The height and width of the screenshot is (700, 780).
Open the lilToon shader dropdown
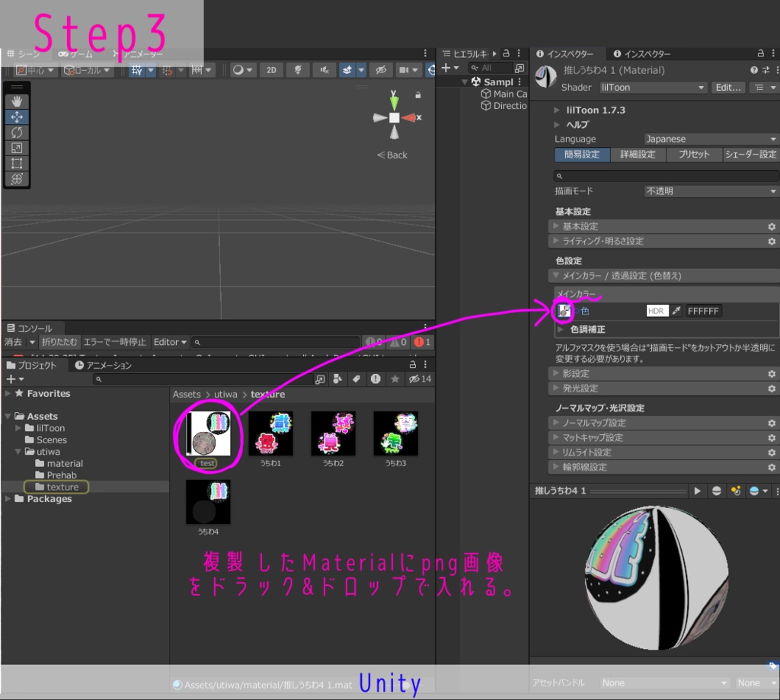pos(653,87)
